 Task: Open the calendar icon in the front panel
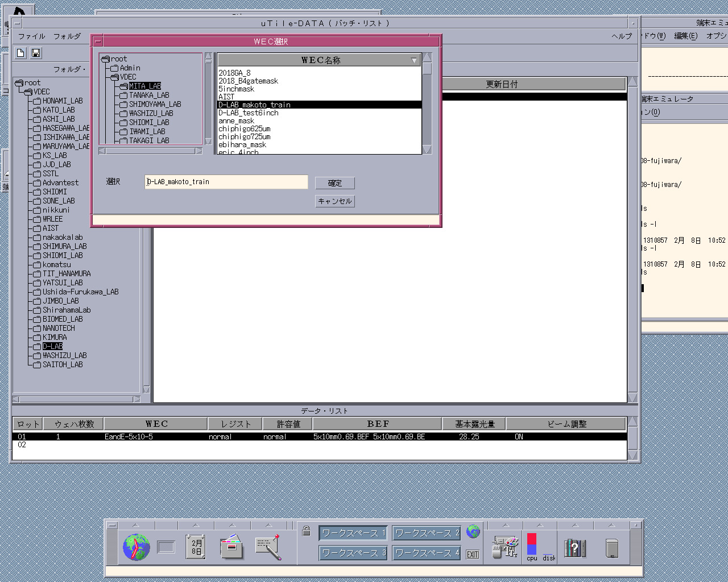pos(196,547)
